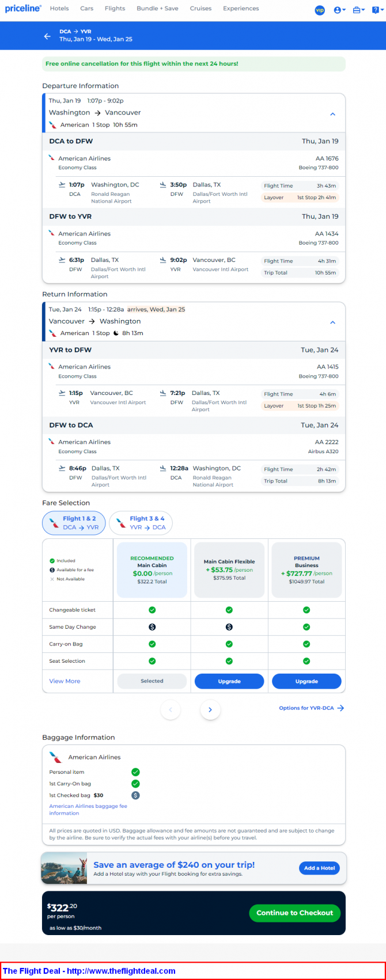Expand View More fare features
Screen dimensions: 386x980
(65, 681)
